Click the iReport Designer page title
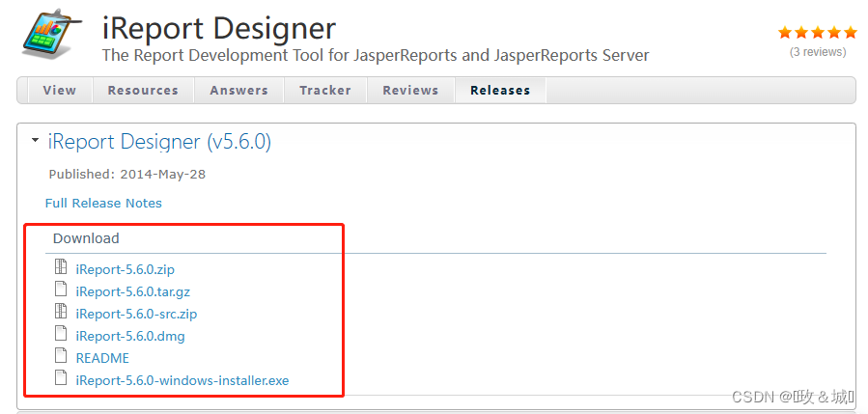The height and width of the screenshot is (414, 868). tap(218, 28)
